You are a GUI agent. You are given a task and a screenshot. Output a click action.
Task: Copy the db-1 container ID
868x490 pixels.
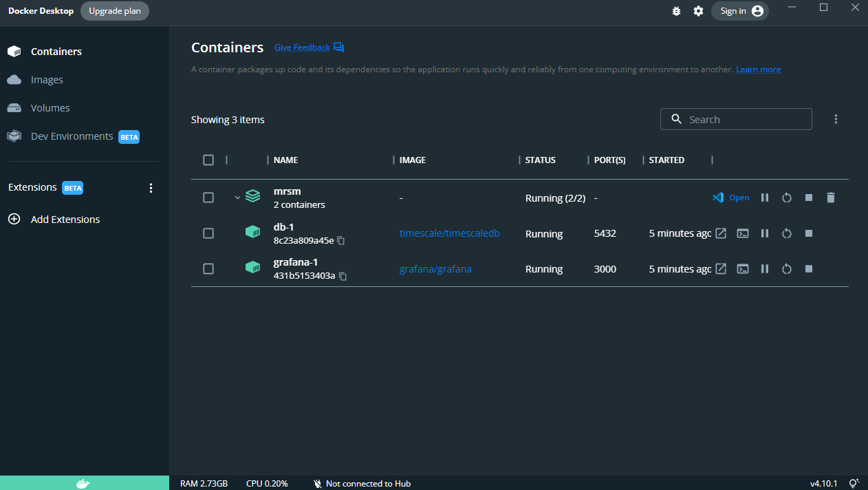coord(340,241)
